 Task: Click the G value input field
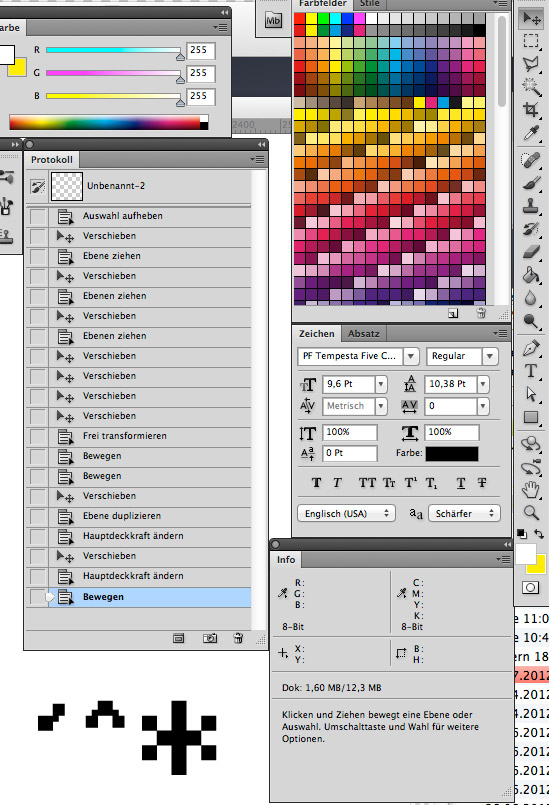tap(200, 73)
